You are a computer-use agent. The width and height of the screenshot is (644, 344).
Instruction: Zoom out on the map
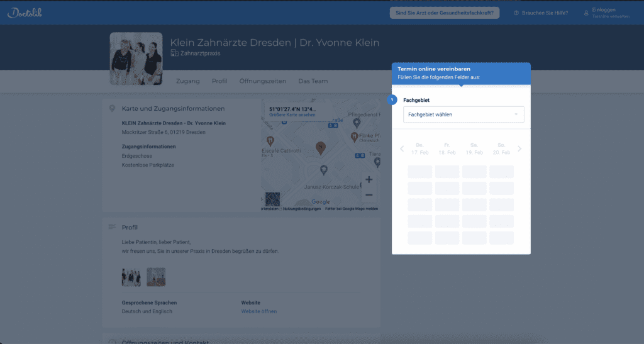pyautogui.click(x=369, y=195)
